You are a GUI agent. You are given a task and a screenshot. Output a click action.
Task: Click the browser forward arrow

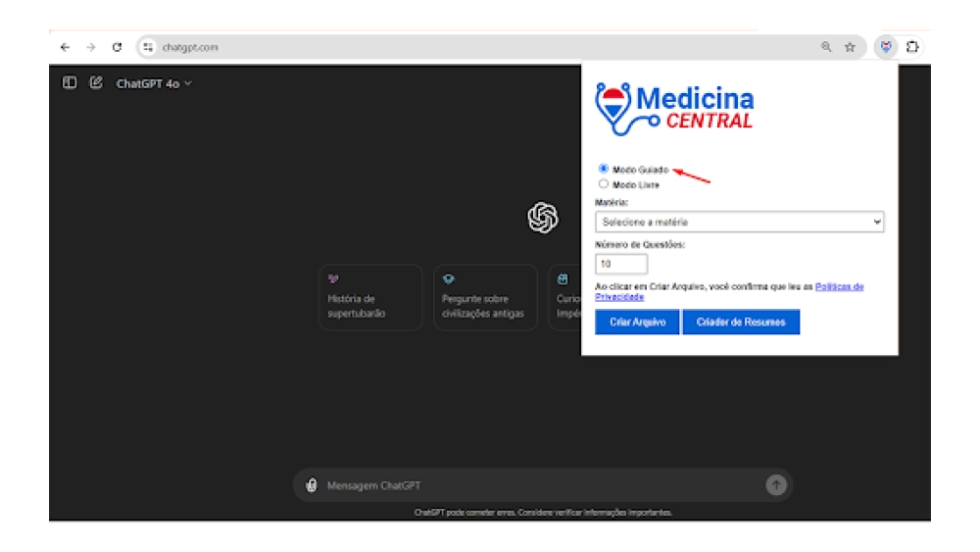pyautogui.click(x=91, y=47)
